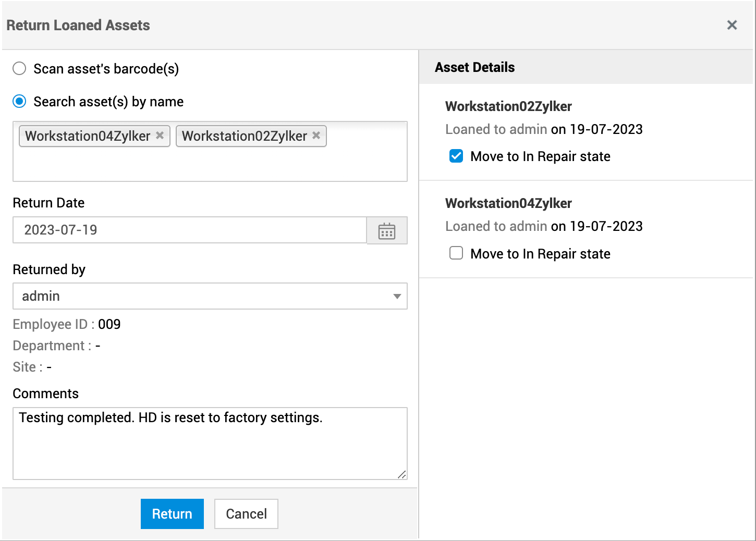
Task: Select the Workstation04Zylker tag chip
Action: click(88, 136)
